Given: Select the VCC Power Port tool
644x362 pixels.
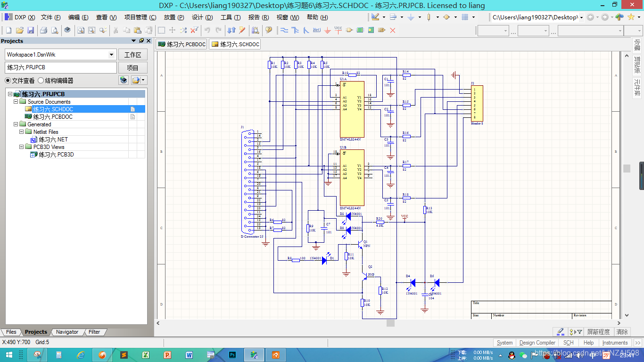Looking at the screenshot, I should 338,30.
